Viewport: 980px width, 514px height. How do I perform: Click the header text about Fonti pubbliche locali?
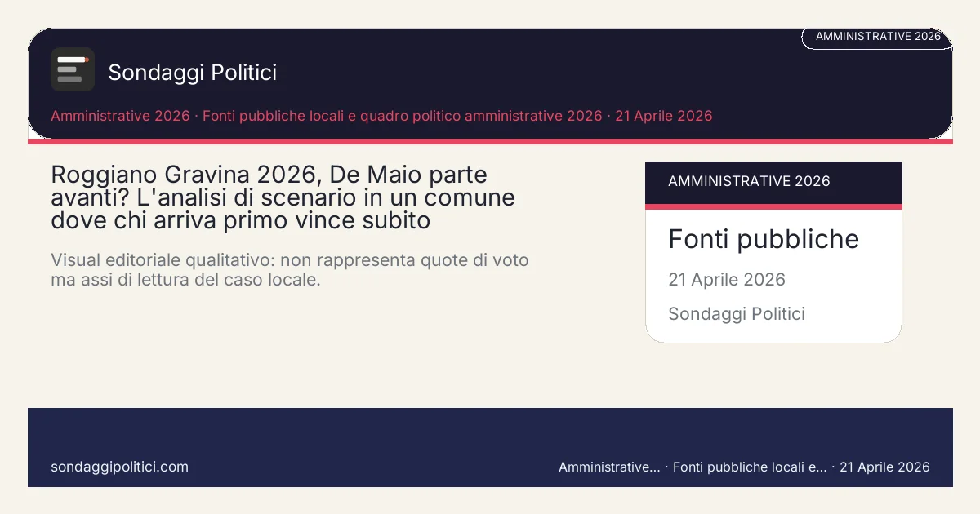click(402, 116)
